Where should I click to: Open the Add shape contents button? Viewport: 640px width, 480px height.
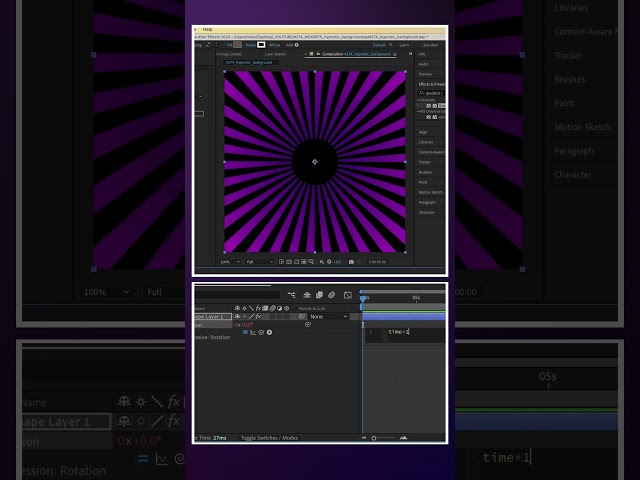tap(296, 45)
